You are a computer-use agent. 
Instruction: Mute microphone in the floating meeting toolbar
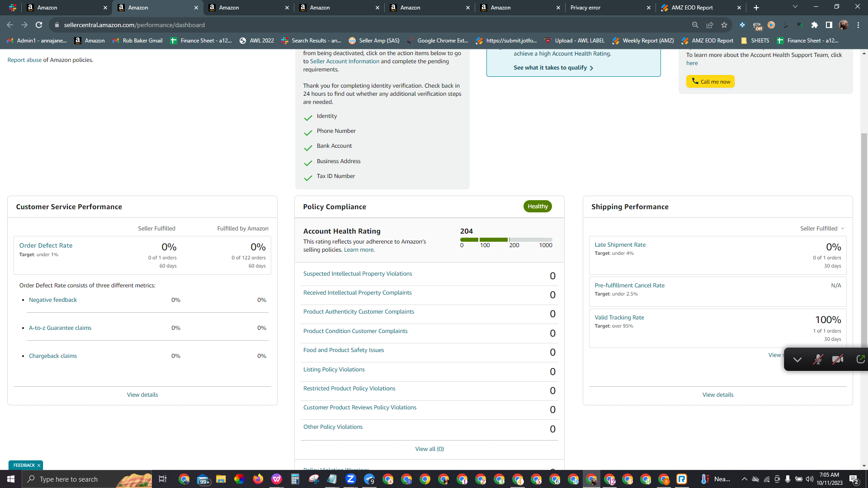(818, 360)
